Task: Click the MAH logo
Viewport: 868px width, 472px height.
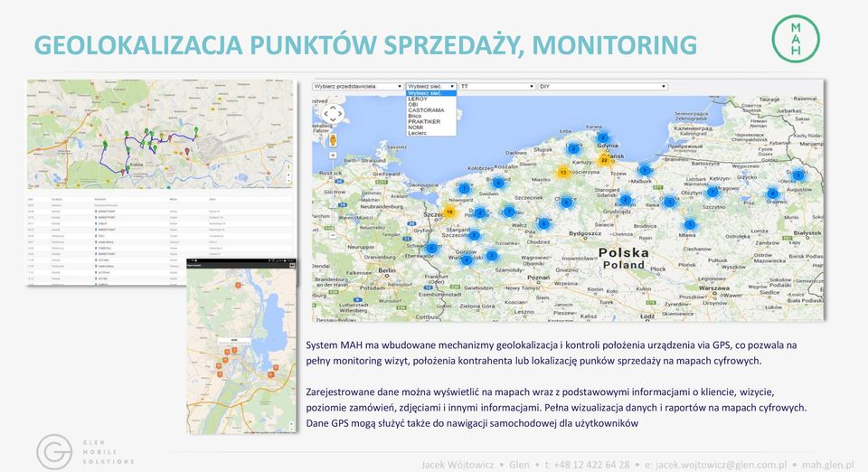Action: tap(796, 39)
